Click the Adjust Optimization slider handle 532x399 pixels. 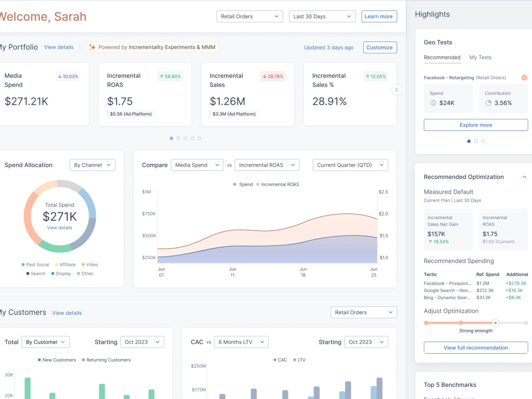(x=495, y=323)
